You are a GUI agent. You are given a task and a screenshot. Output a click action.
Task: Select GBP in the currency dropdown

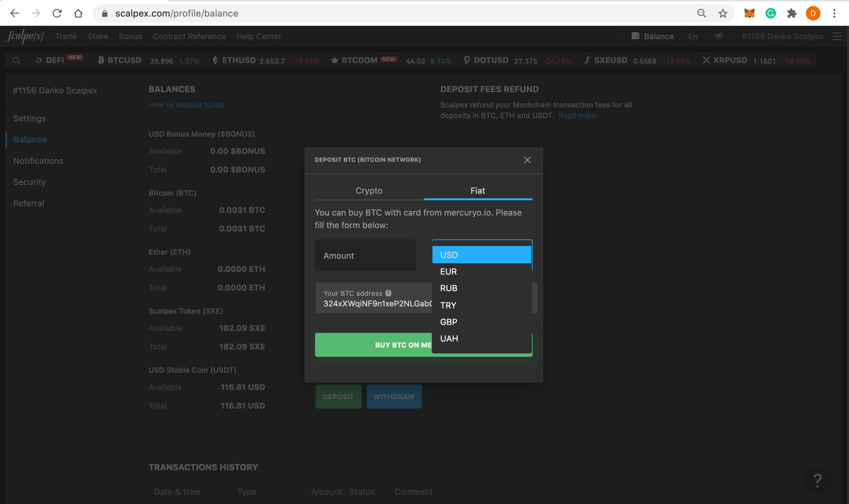click(x=482, y=322)
